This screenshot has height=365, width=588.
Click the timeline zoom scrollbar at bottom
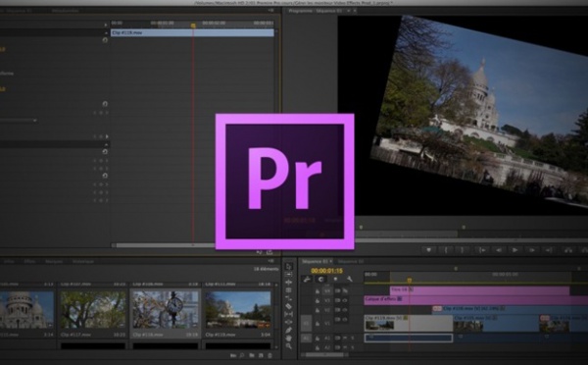pos(324,354)
